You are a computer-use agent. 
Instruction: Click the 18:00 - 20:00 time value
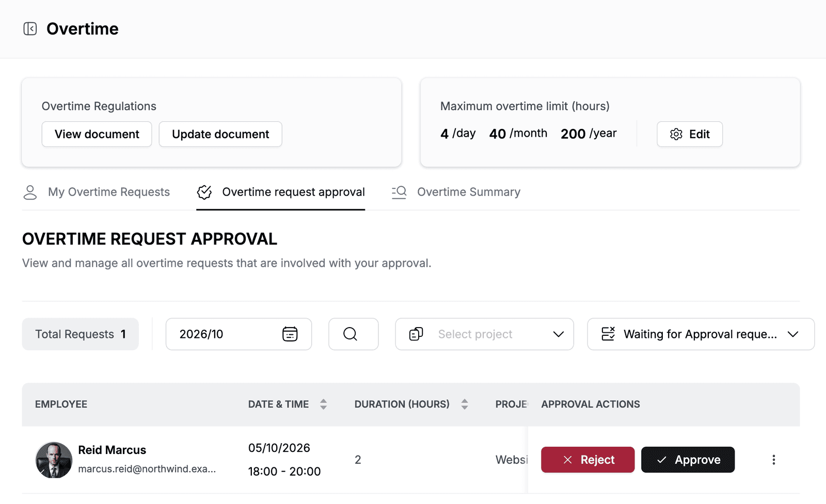[x=284, y=472]
